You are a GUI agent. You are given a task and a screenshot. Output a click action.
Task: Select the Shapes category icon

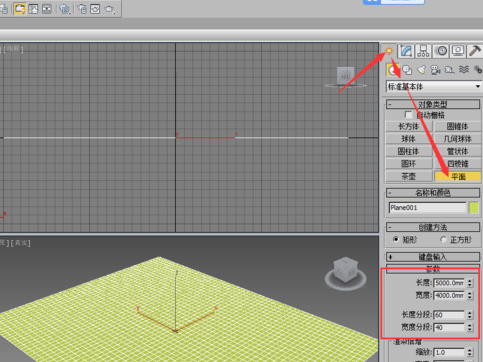407,70
